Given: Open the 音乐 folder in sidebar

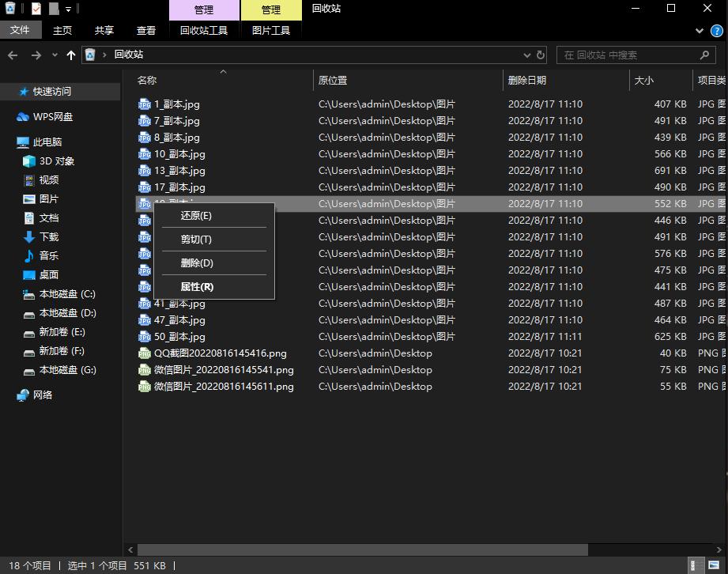Looking at the screenshot, I should point(48,256).
